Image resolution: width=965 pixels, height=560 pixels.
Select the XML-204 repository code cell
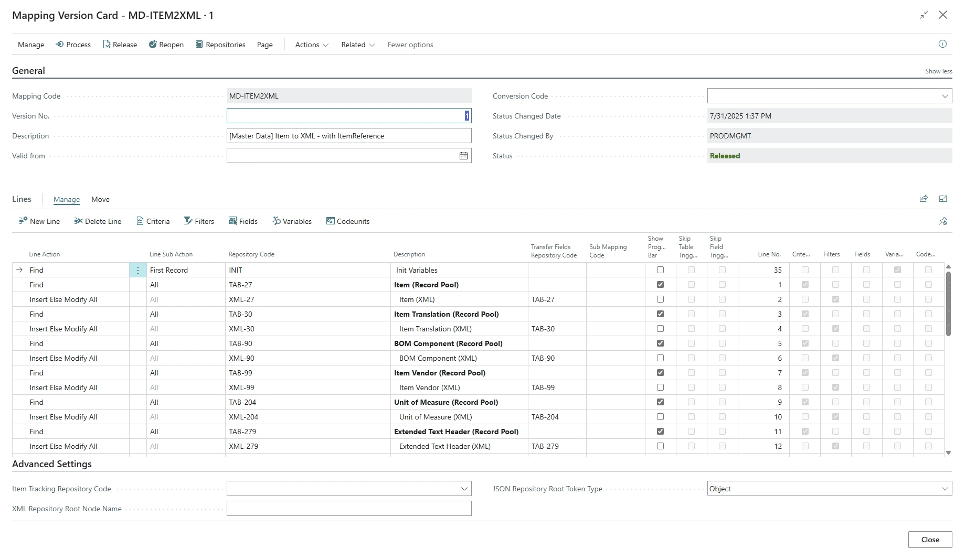[308, 417]
